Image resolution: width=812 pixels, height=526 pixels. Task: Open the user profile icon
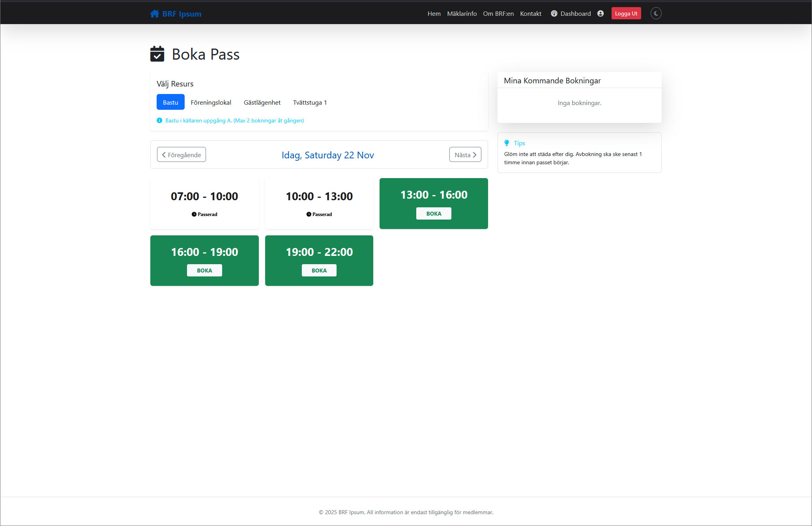tap(601, 13)
